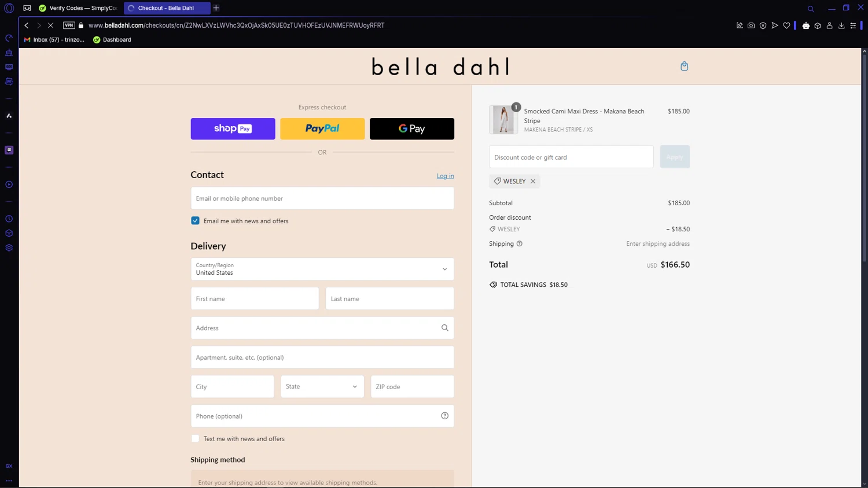Remove the WESLEY discount code tag
The height and width of the screenshot is (488, 868).
tap(533, 182)
